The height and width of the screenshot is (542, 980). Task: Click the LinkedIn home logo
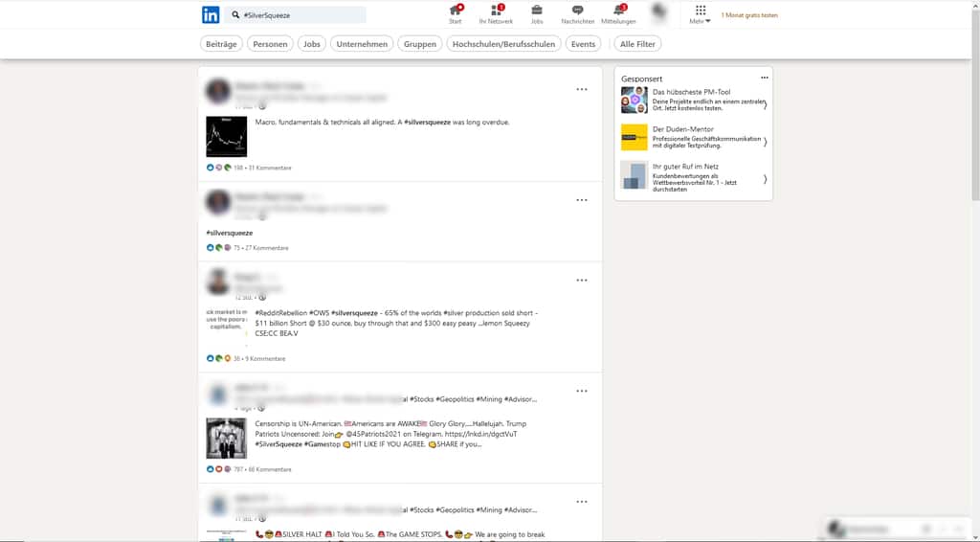point(210,14)
